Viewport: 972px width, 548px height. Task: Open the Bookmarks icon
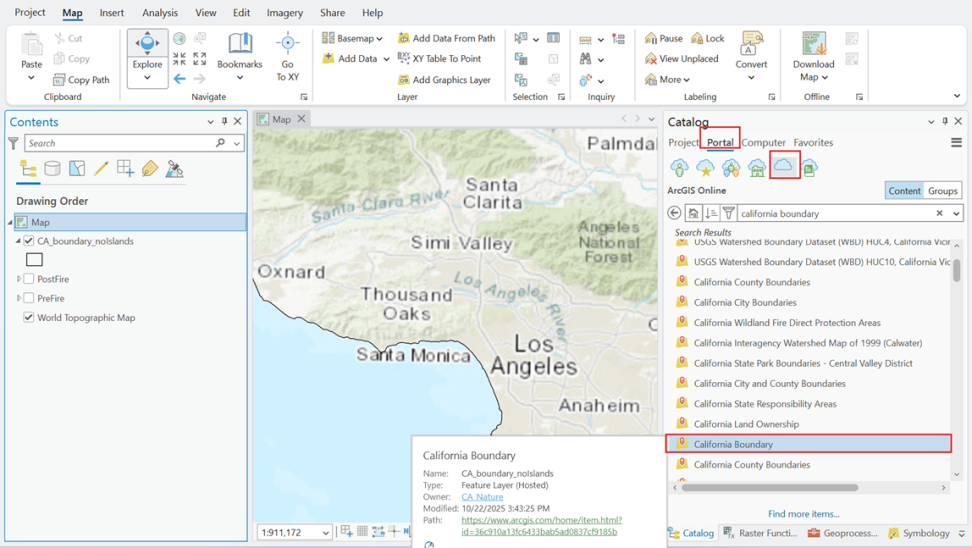240,45
